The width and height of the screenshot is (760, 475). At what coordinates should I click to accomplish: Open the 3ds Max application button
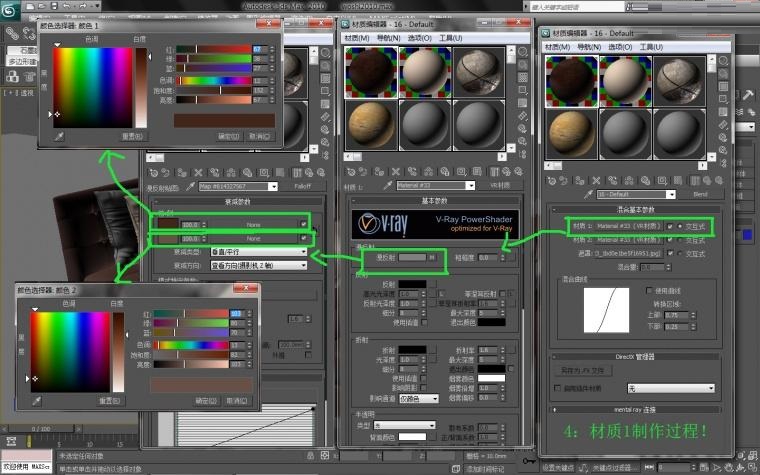[x=9, y=11]
